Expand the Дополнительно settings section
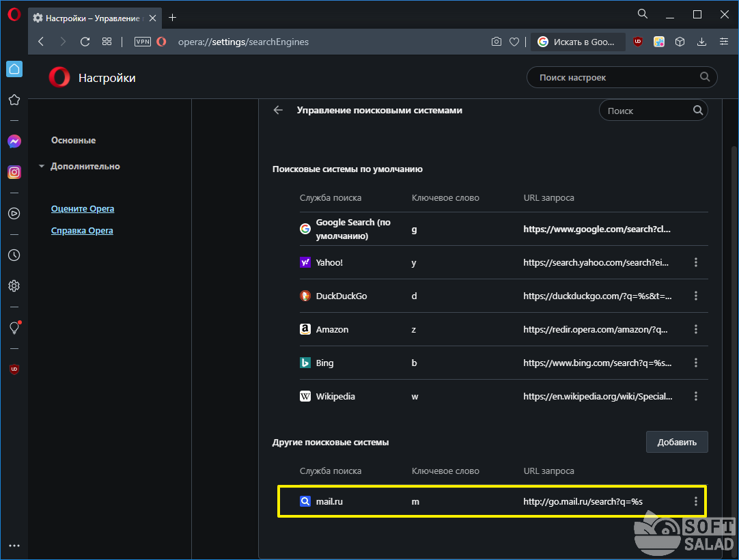 [x=85, y=166]
